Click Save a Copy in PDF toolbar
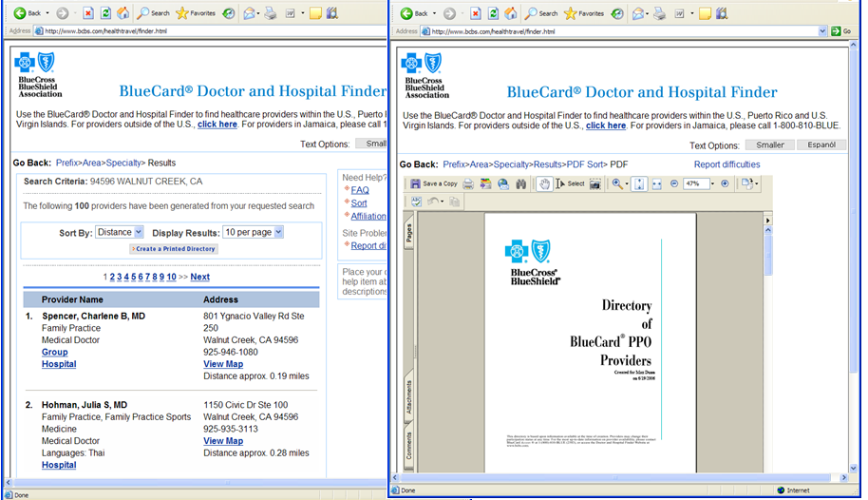868x500 pixels. (433, 183)
